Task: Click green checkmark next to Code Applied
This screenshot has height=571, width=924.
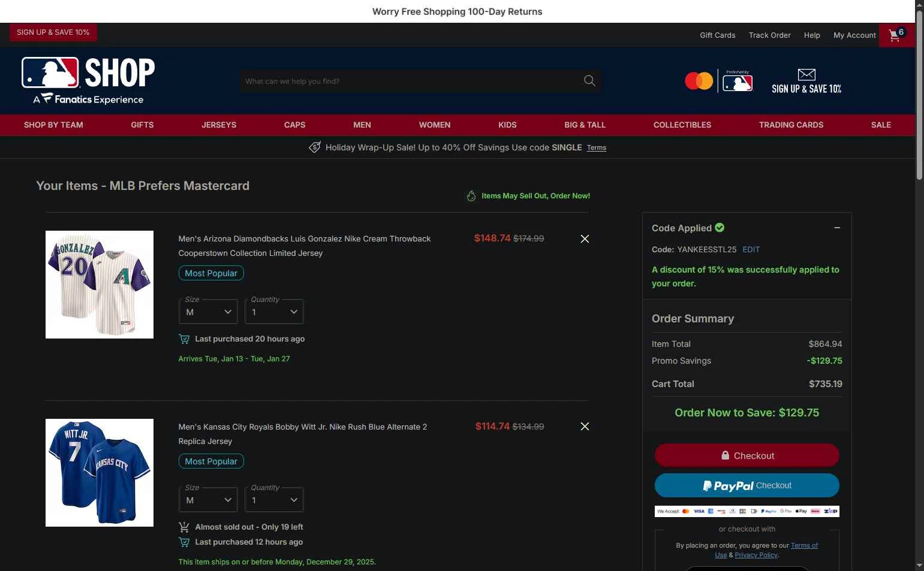Action: 720,228
